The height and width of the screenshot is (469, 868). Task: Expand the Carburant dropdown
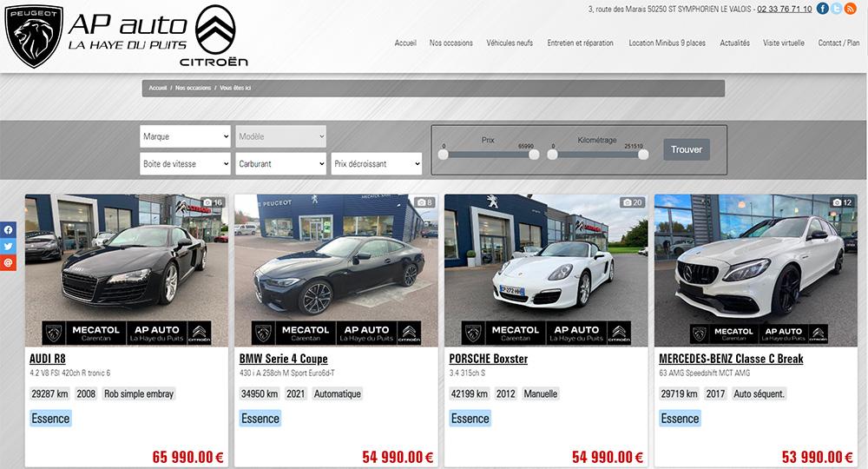280,163
